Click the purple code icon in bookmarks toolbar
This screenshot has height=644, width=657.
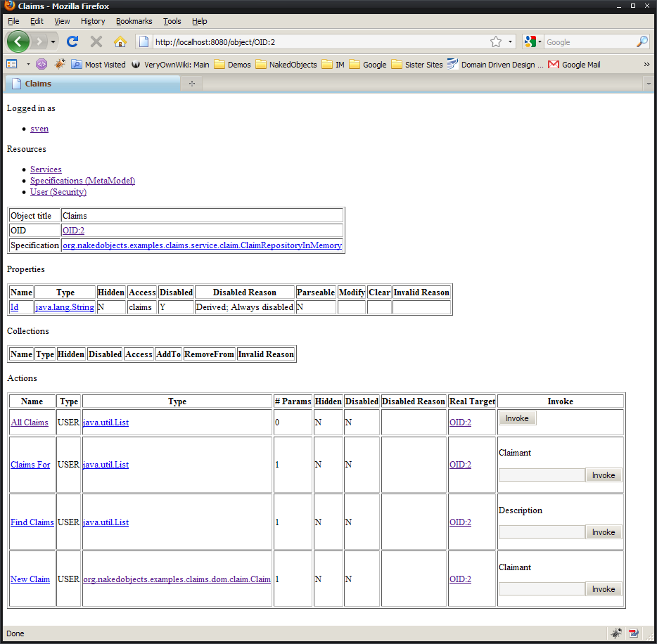point(42,64)
